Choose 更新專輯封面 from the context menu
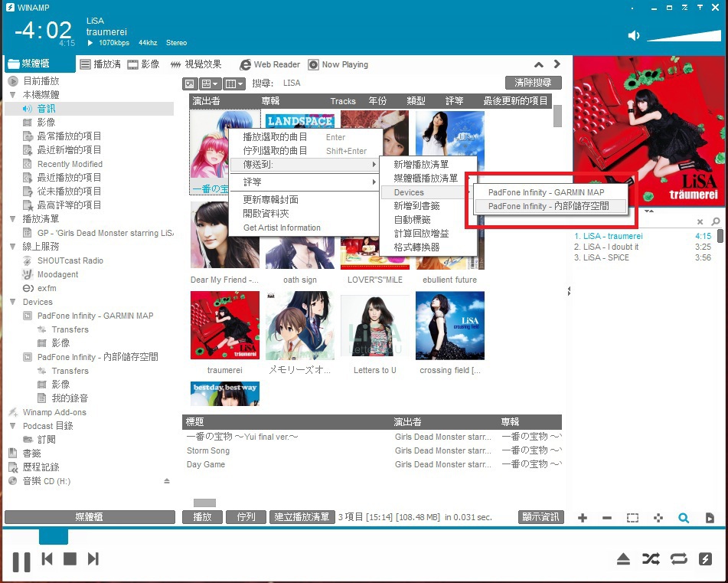Image resolution: width=728 pixels, height=583 pixels. (305, 200)
